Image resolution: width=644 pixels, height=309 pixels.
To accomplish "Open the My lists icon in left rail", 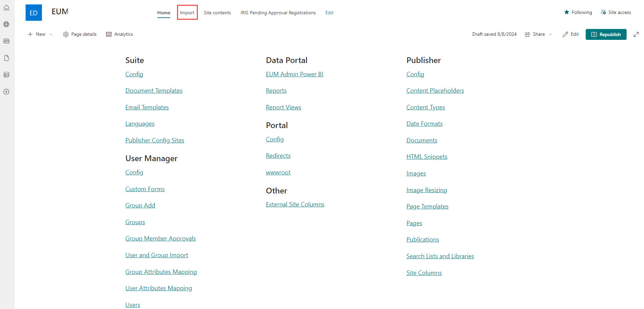I will 6,75.
